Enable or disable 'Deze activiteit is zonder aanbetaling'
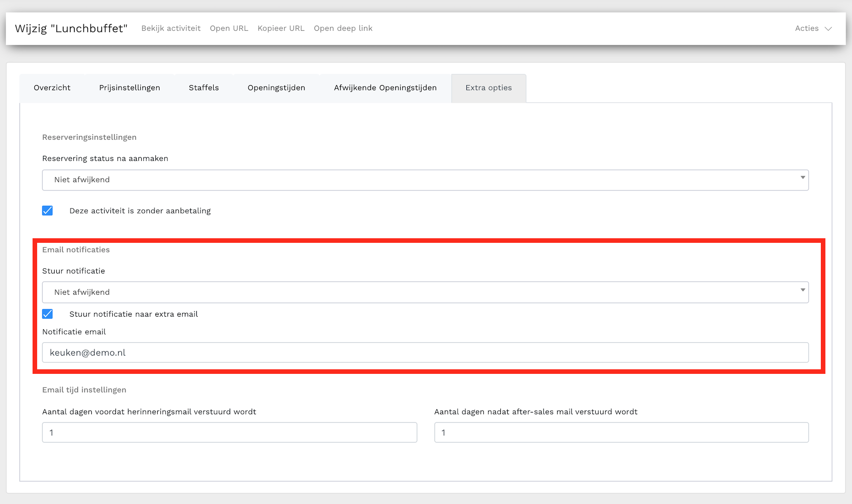 [x=48, y=211]
